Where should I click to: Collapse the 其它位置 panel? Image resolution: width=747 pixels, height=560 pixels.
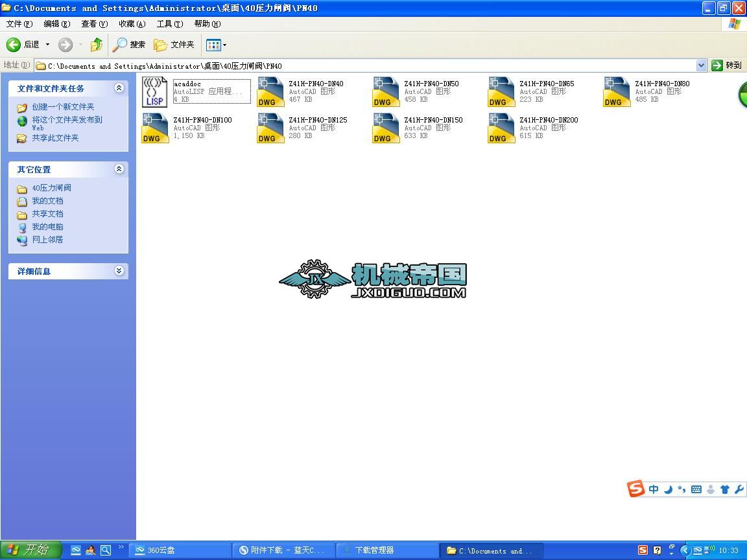[x=119, y=169]
